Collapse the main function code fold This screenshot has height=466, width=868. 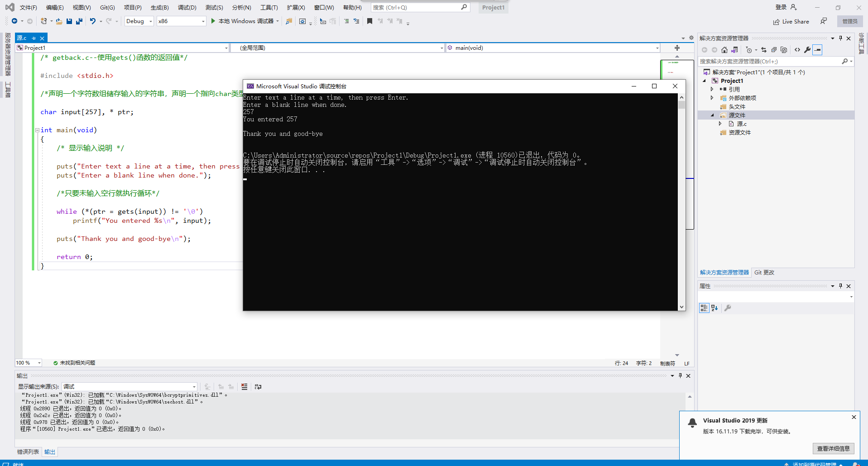(37, 130)
